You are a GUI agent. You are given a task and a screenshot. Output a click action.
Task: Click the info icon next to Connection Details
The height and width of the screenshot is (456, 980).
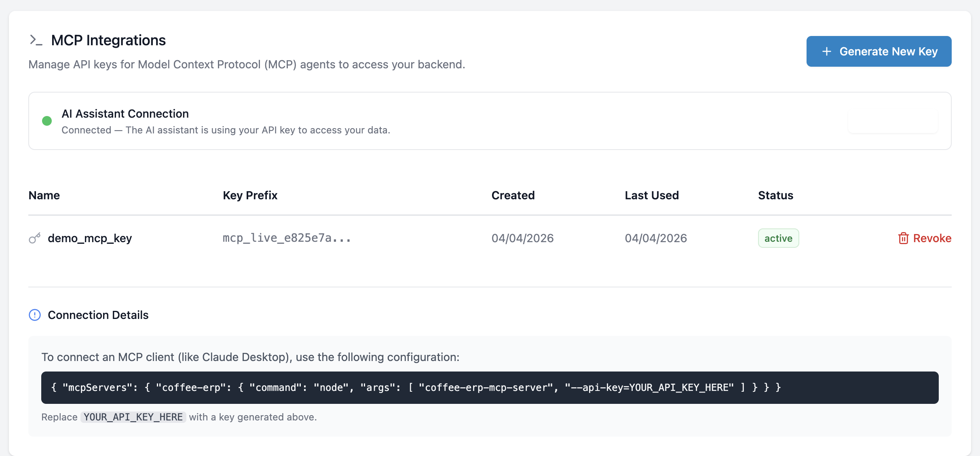click(x=34, y=315)
